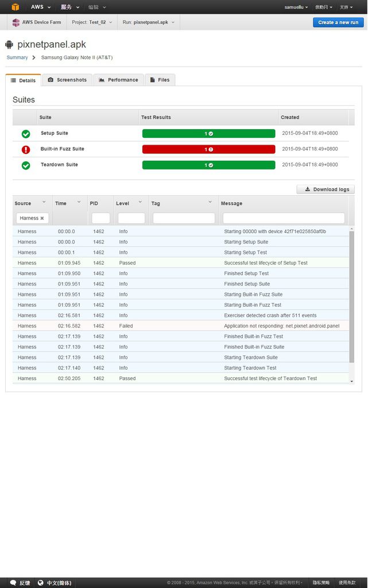The height and width of the screenshot is (588, 368).
Task: Open the 编辑 edit menu
Action: [97, 7]
